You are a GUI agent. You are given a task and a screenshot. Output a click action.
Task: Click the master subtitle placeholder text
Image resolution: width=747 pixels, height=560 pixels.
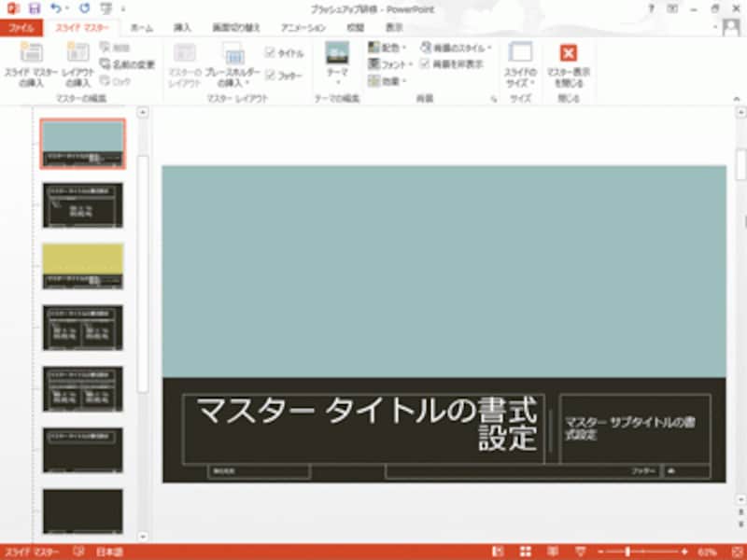(x=629, y=428)
